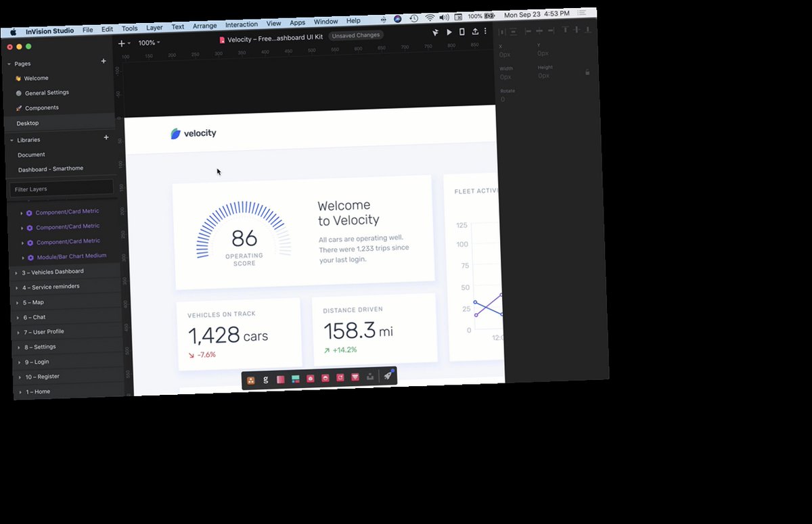The height and width of the screenshot is (524, 812).
Task: Start the prototype preview play button
Action: point(449,32)
